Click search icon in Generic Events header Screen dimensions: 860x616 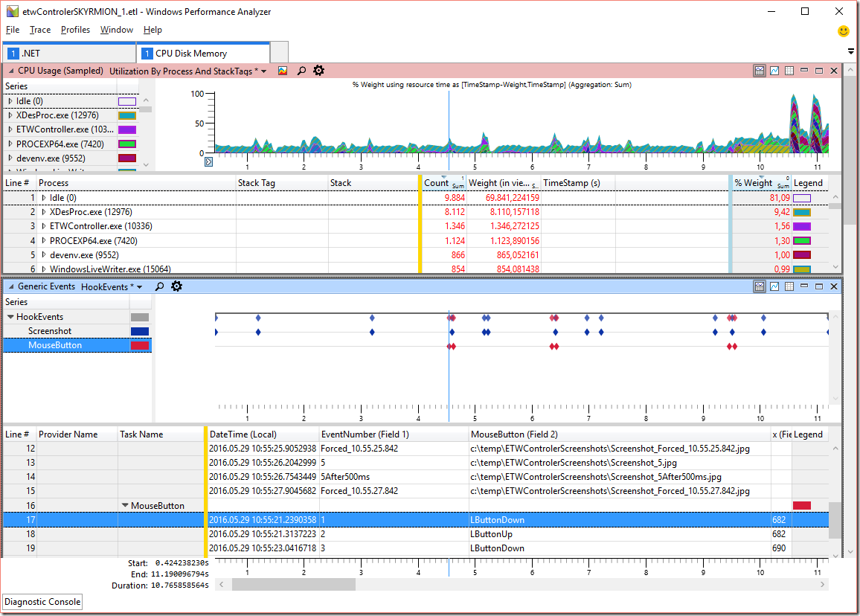point(160,286)
